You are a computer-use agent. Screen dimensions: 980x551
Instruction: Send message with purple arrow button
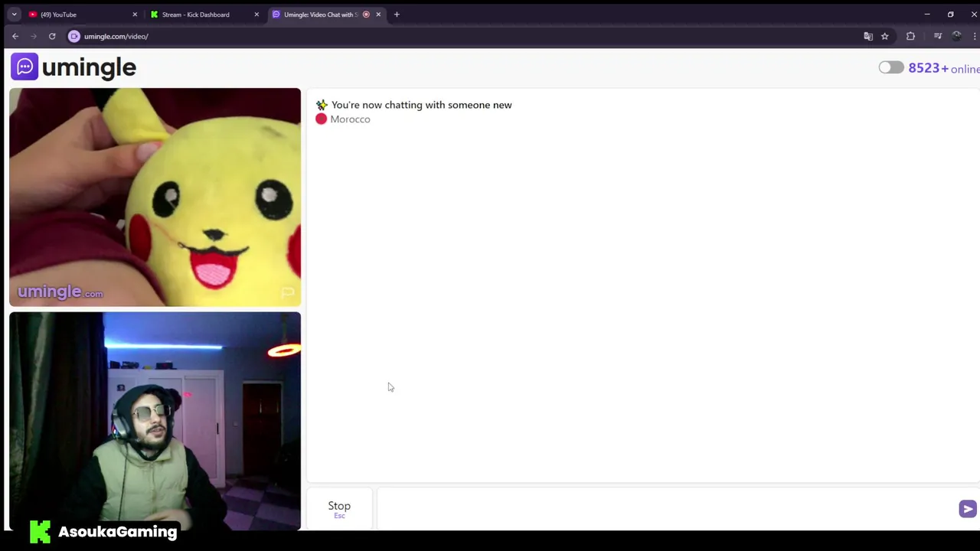pyautogui.click(x=968, y=509)
